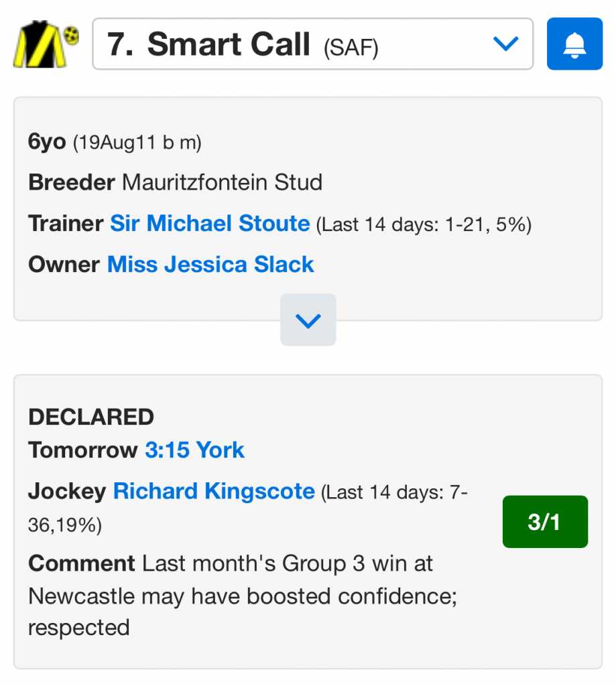616x686 pixels.
Task: Click the Tomorrow label beside race time
Action: coord(82,450)
